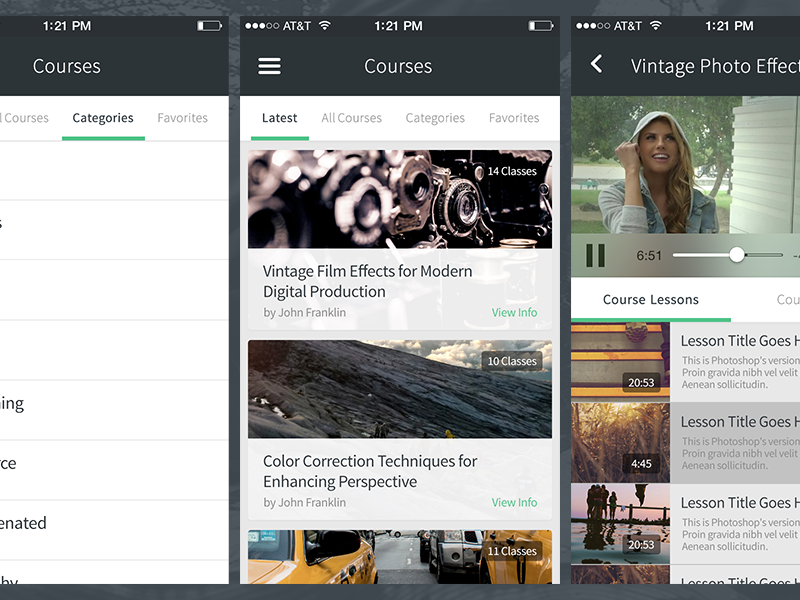This screenshot has height=600, width=800.
Task: Click View Info for Vintage Film Effects
Action: pyautogui.click(x=514, y=312)
